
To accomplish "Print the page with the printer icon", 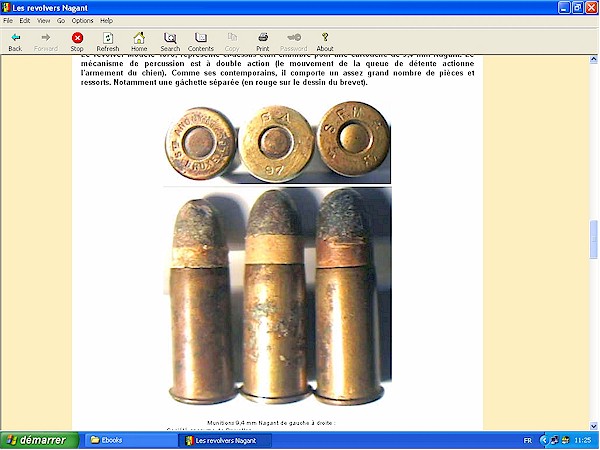I will coord(263,42).
